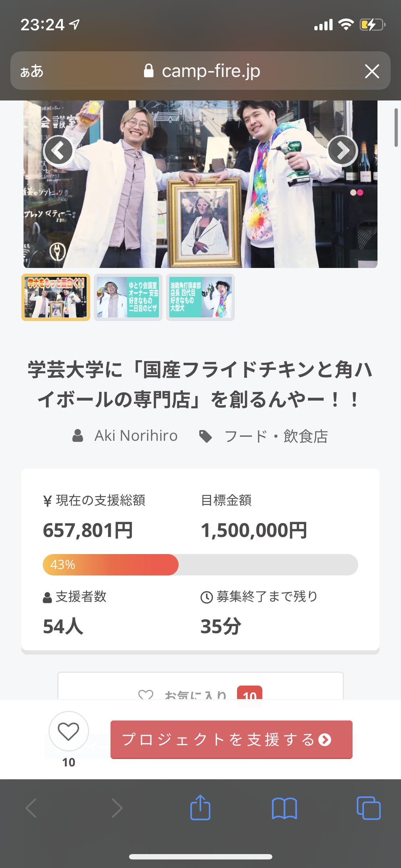
Task: Show all open Safari tabs
Action: click(x=368, y=807)
